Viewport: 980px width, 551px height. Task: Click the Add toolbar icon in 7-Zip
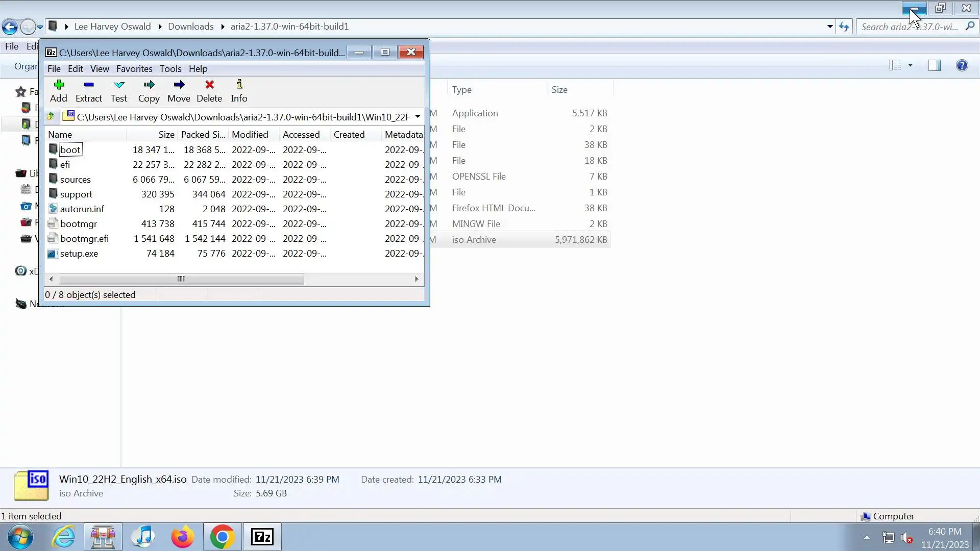(58, 90)
